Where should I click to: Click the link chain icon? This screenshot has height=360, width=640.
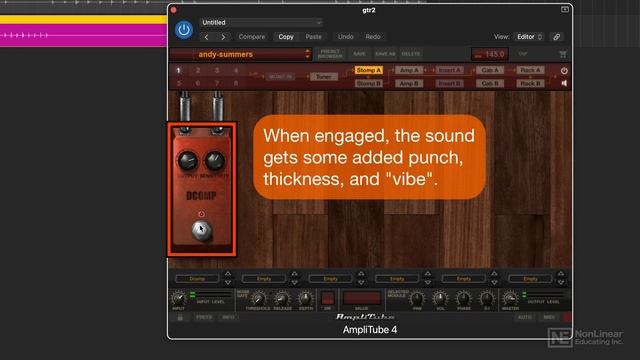coord(556,37)
